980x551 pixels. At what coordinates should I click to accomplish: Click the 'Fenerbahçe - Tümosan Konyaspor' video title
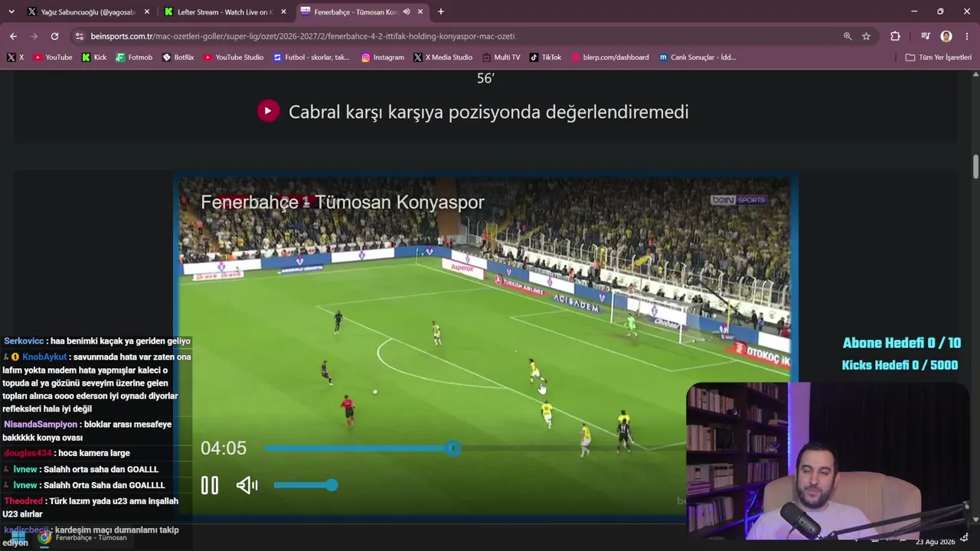[342, 203]
